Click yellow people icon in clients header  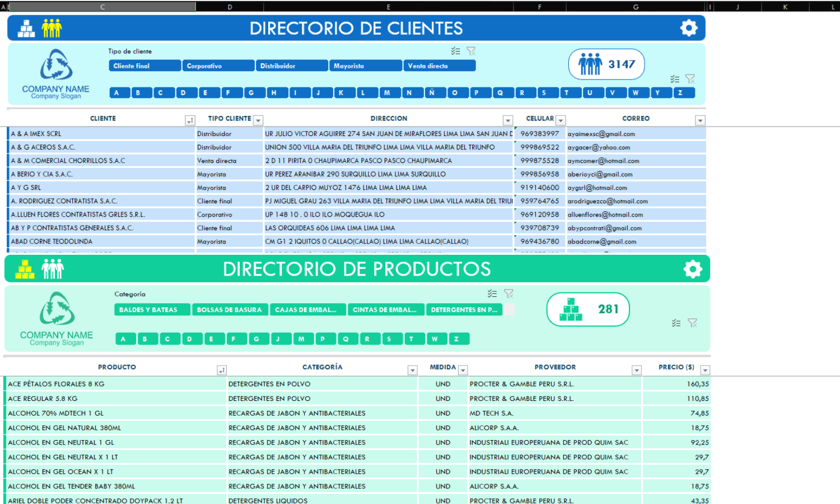click(52, 28)
